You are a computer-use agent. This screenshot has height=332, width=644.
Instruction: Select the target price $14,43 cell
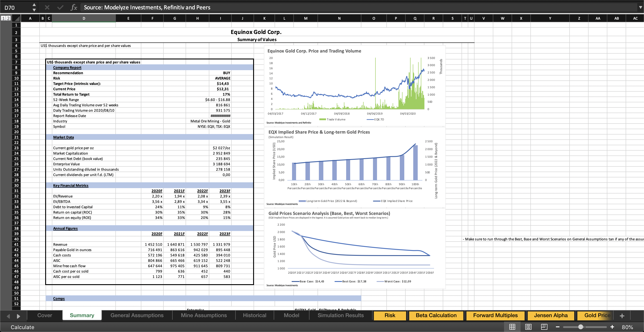[x=220, y=83]
